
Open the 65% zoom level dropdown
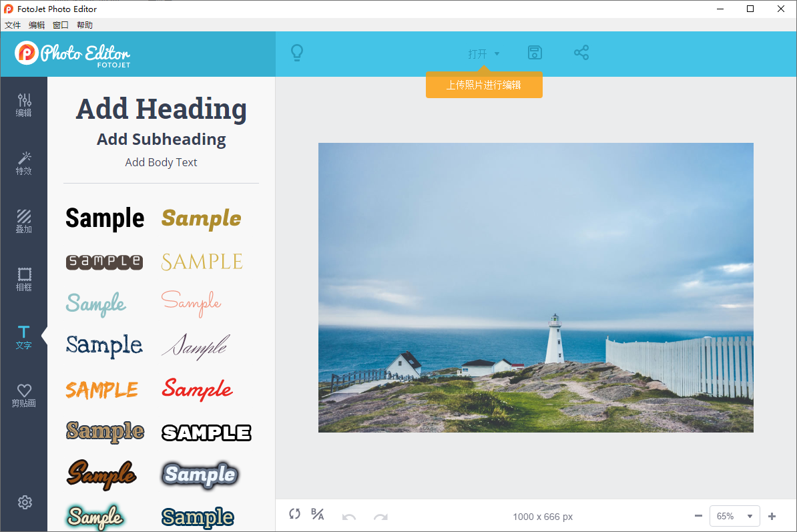(x=734, y=516)
